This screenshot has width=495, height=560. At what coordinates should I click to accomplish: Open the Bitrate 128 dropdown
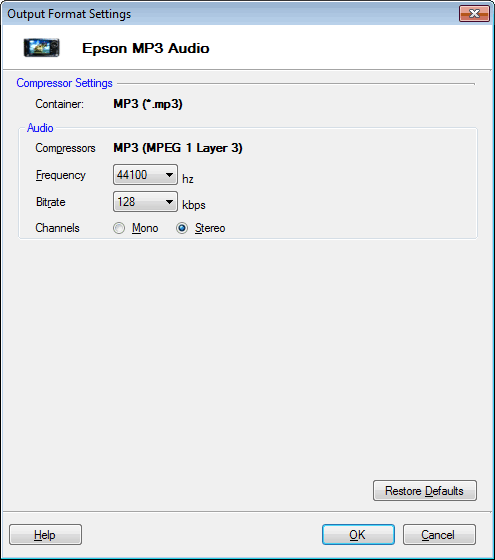(145, 202)
